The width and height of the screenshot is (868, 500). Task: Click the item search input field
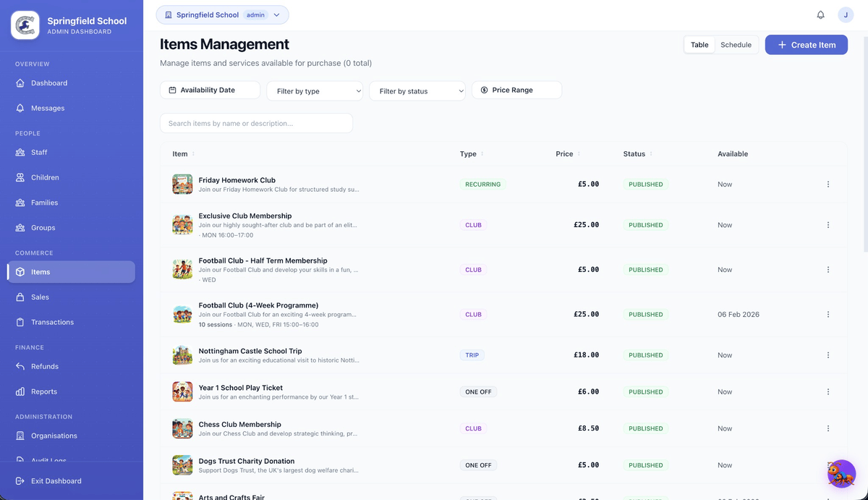pos(256,123)
